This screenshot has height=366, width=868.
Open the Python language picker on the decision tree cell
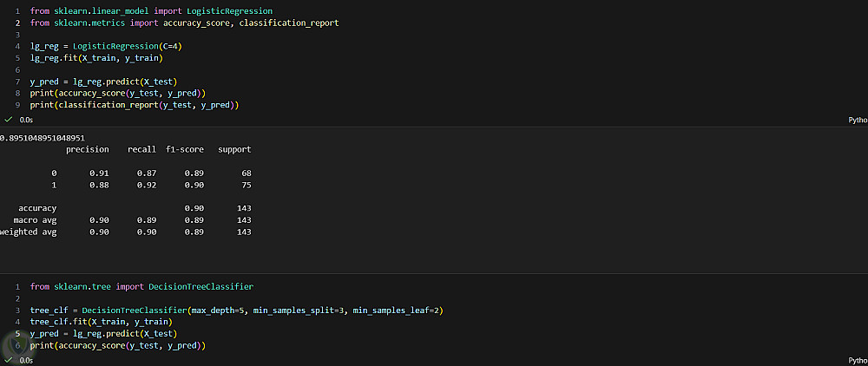(857, 360)
